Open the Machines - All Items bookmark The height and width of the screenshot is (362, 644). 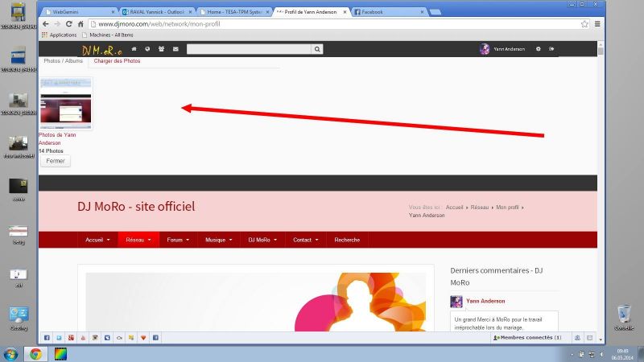coord(108,35)
